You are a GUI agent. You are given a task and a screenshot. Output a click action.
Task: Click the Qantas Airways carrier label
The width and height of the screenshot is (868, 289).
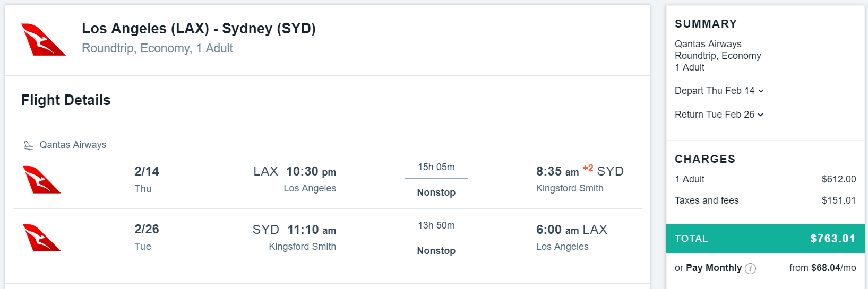[73, 145]
